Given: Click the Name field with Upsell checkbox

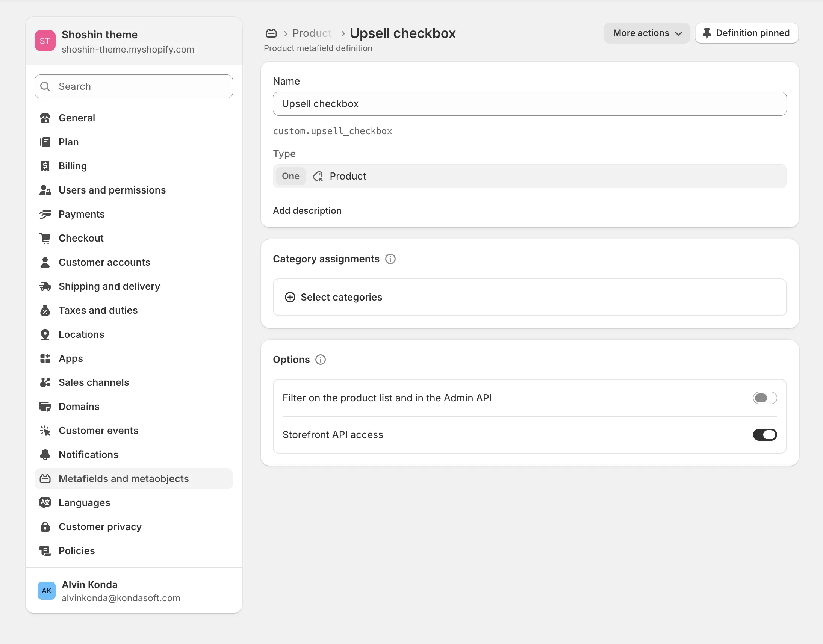Looking at the screenshot, I should click(529, 104).
